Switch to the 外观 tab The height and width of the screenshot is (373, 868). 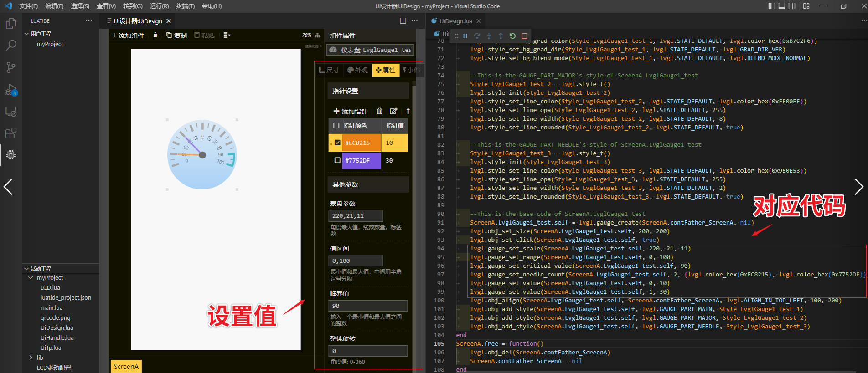click(358, 70)
